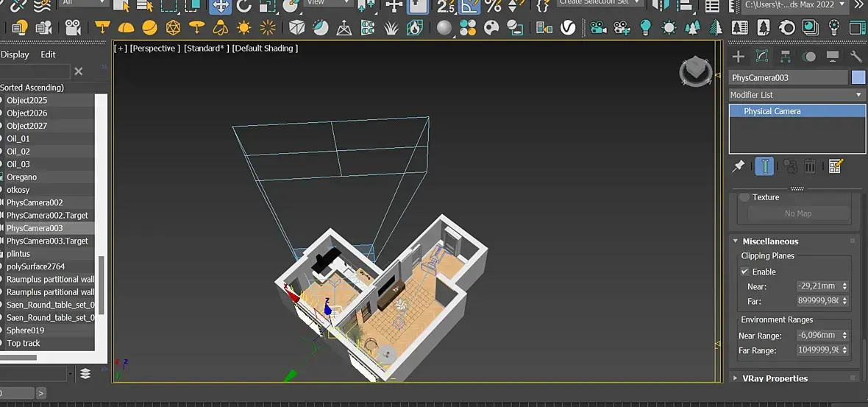Open Configure Modifier Sets icon

(835, 166)
